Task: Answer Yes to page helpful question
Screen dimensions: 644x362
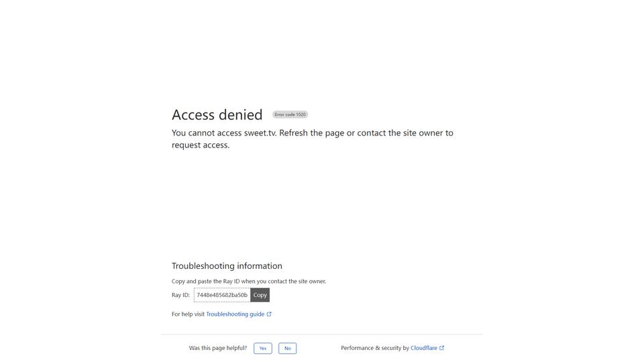Action: [x=263, y=348]
